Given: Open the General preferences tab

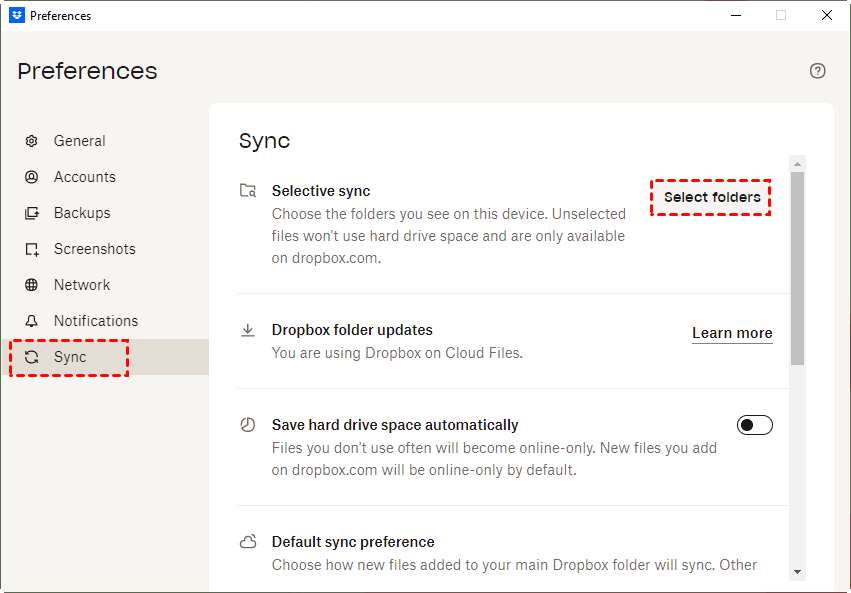Looking at the screenshot, I should [x=79, y=141].
